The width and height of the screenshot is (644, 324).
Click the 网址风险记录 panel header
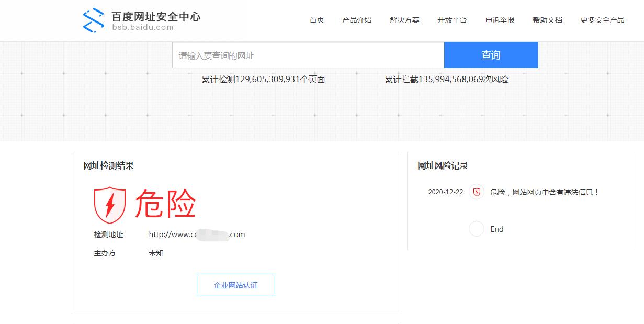pyautogui.click(x=441, y=166)
